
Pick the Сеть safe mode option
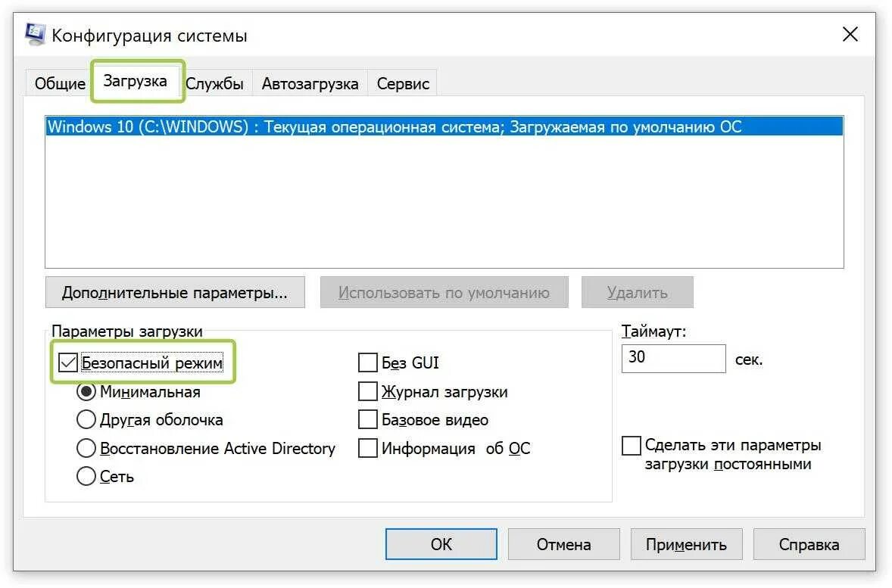(x=86, y=476)
